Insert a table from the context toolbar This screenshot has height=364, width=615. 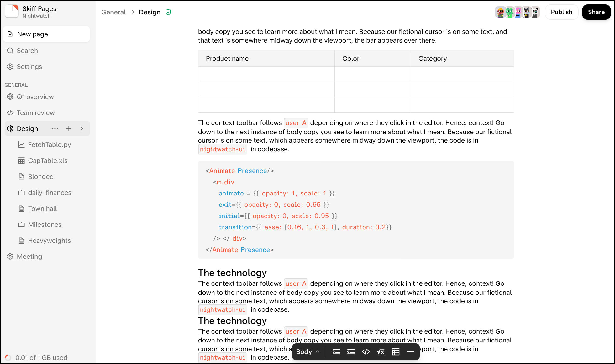(x=396, y=351)
